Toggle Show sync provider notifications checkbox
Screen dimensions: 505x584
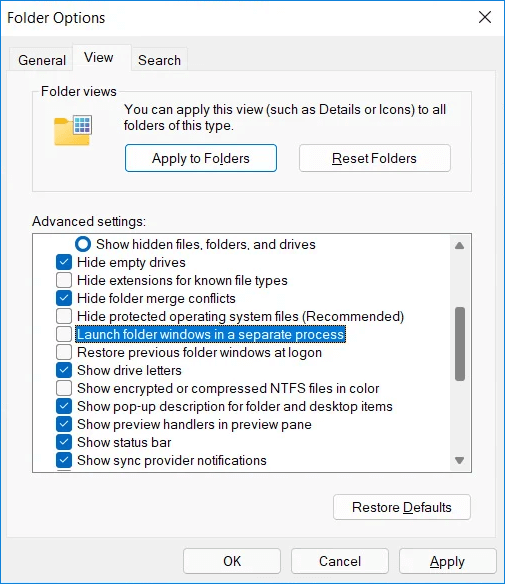click(x=64, y=460)
